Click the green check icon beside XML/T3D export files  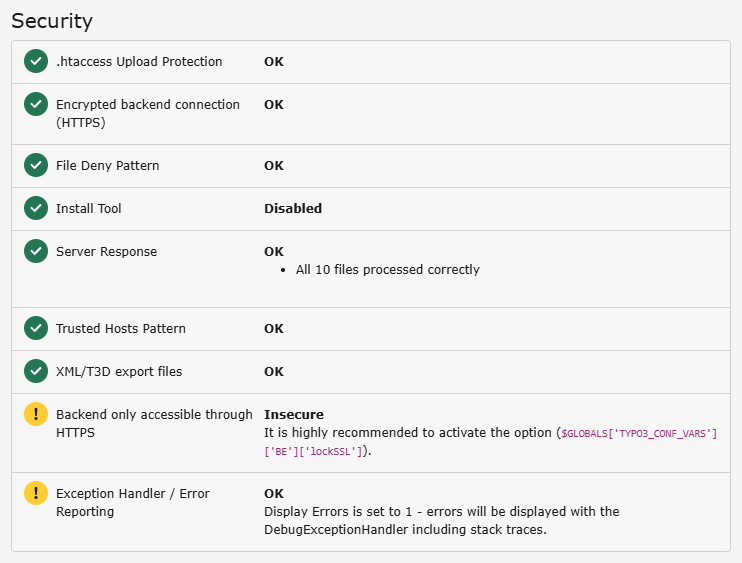click(x=36, y=372)
